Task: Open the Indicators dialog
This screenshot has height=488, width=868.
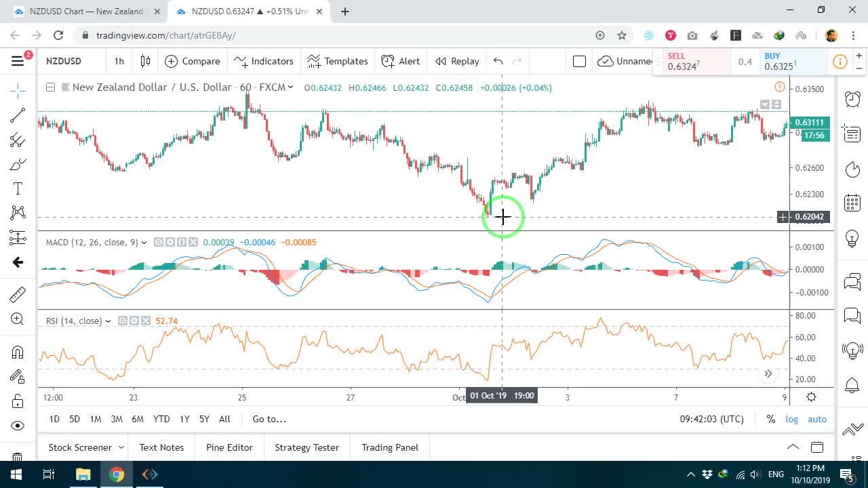Action: [x=263, y=61]
